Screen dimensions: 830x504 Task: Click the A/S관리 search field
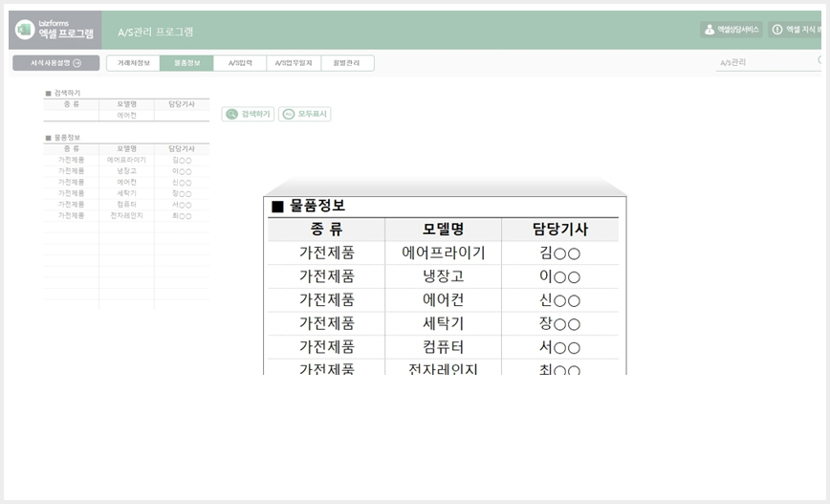click(x=768, y=62)
